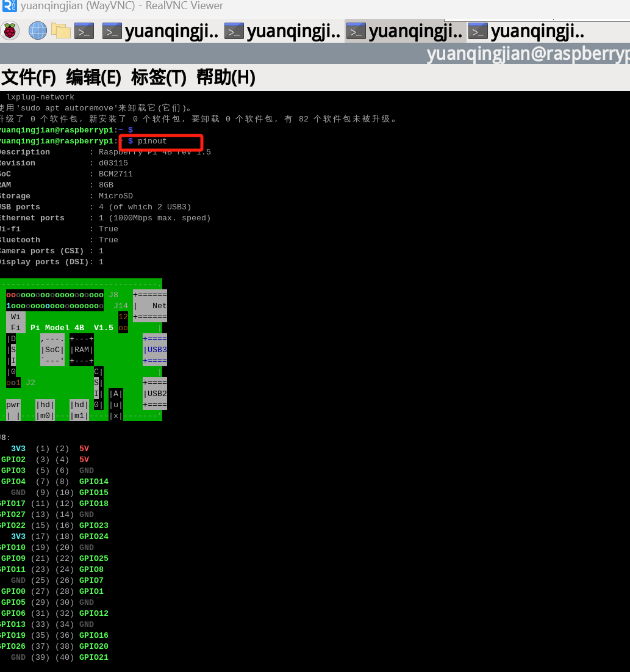
Task: Click the Wi-fi row's True value
Action: (109, 229)
